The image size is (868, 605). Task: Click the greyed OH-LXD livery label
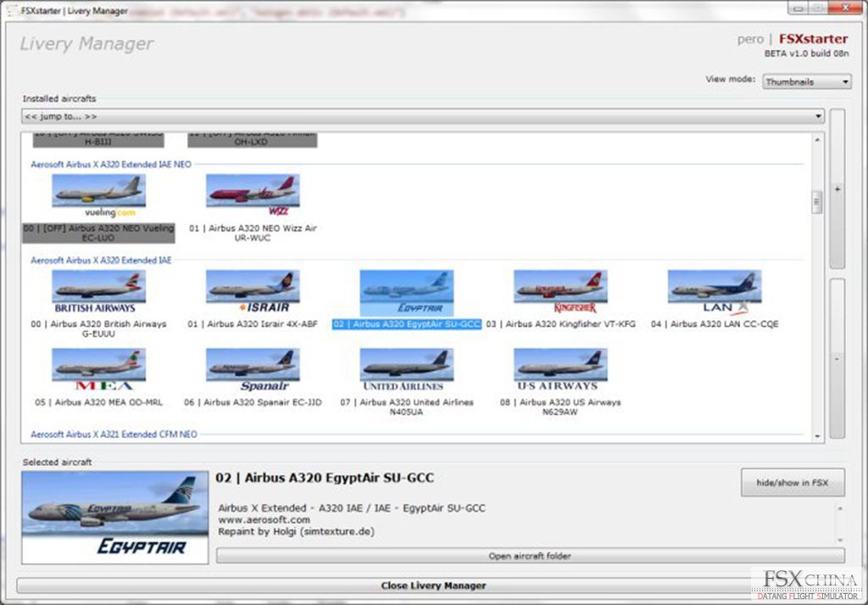click(253, 141)
